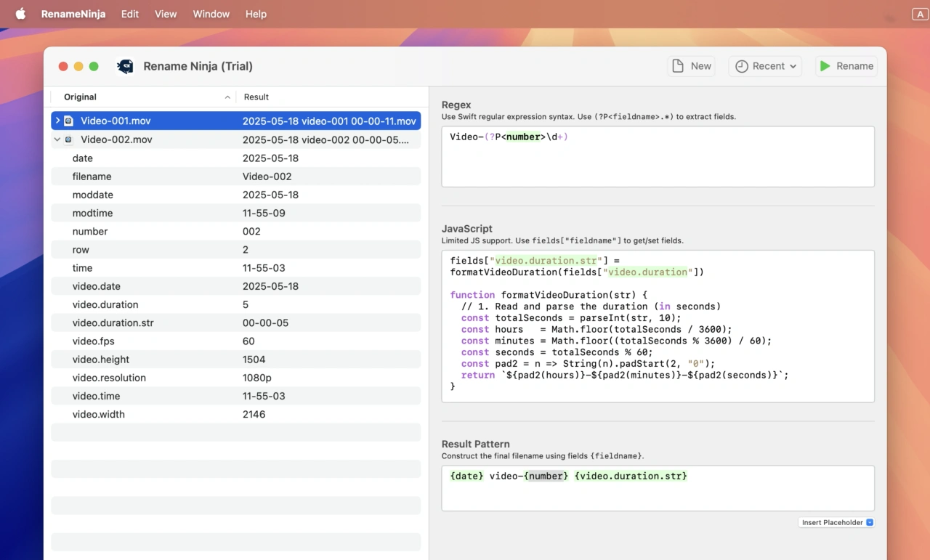Click the green play icon on Rename
The width and height of the screenshot is (930, 560).
tap(825, 66)
